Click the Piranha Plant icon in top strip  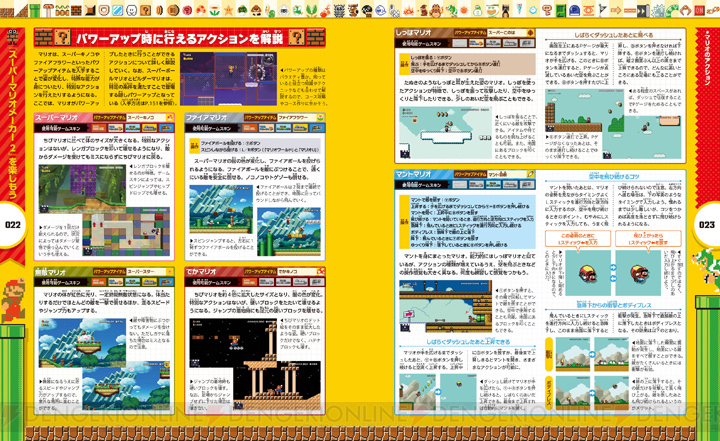point(311,10)
